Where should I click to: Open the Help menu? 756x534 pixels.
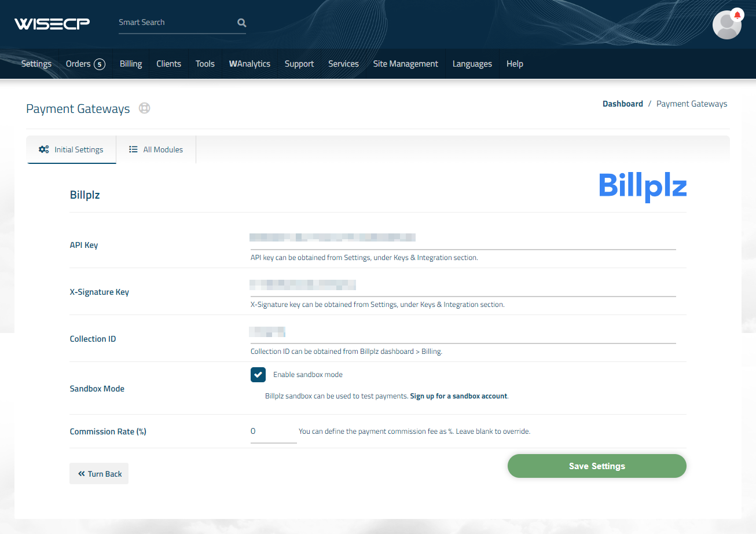point(515,64)
